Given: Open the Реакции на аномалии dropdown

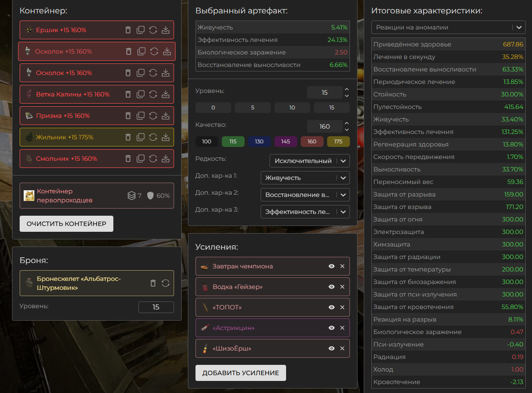Looking at the screenshot, I should [448, 27].
